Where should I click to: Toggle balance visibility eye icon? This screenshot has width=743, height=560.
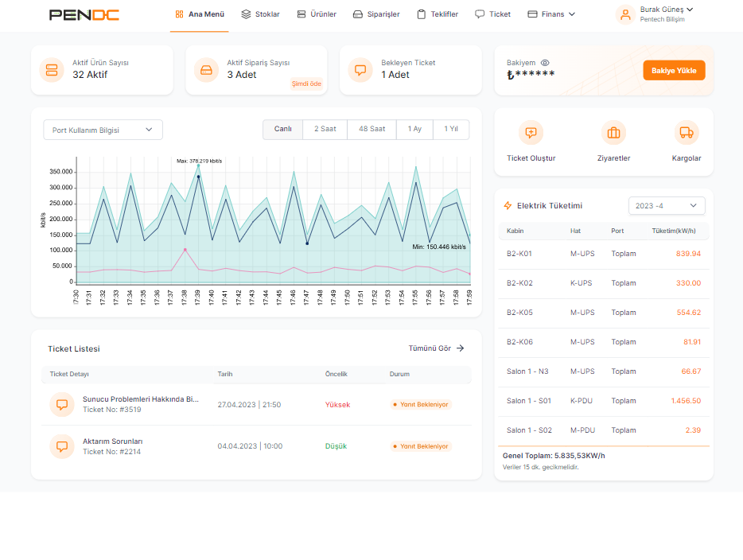coord(545,62)
